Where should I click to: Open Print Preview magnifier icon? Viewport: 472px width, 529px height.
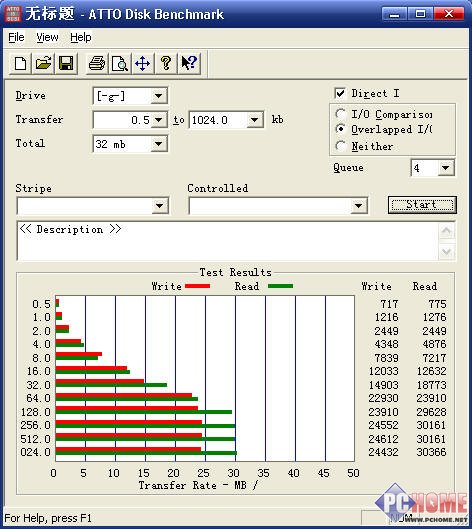click(x=120, y=63)
